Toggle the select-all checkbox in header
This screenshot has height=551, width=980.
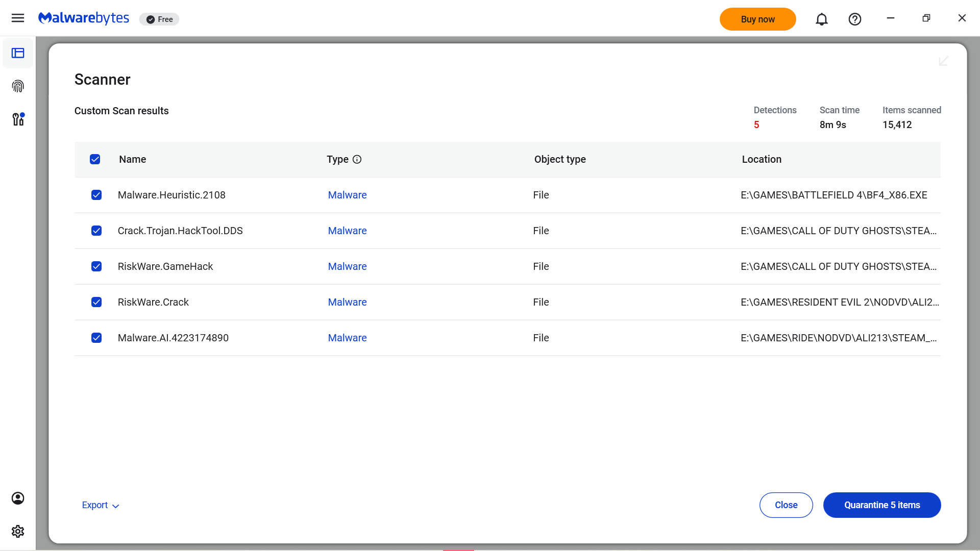click(95, 159)
